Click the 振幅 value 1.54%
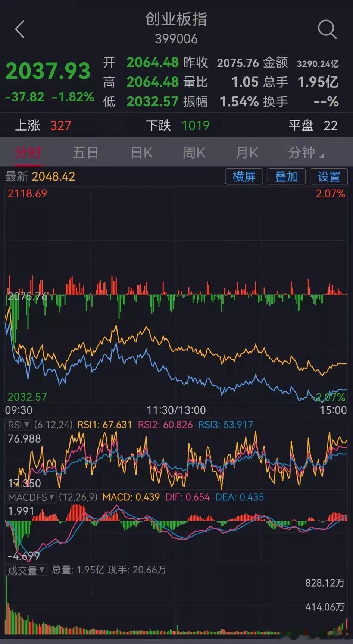 [x=239, y=101]
